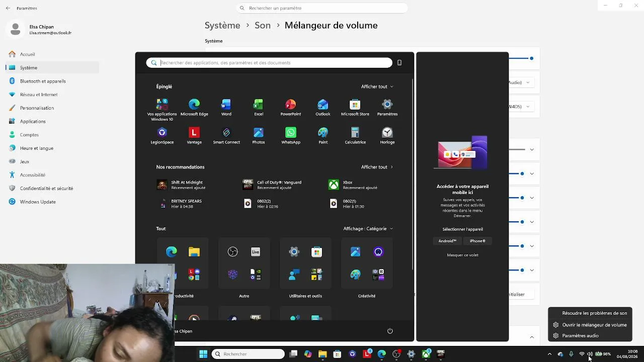Open the Horloge clock app
The height and width of the screenshot is (362, 644).
387,136
